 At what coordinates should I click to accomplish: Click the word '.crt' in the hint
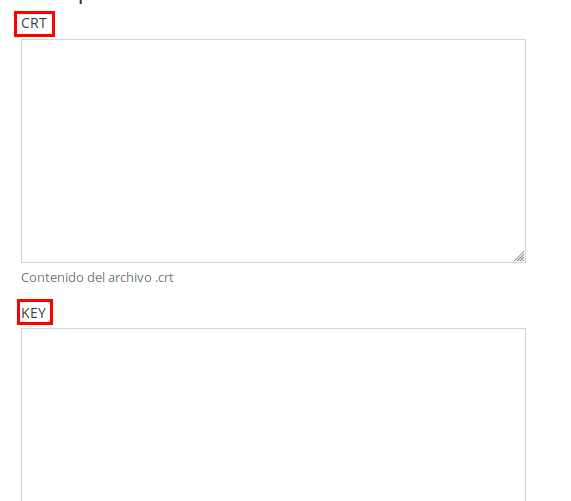[164, 278]
